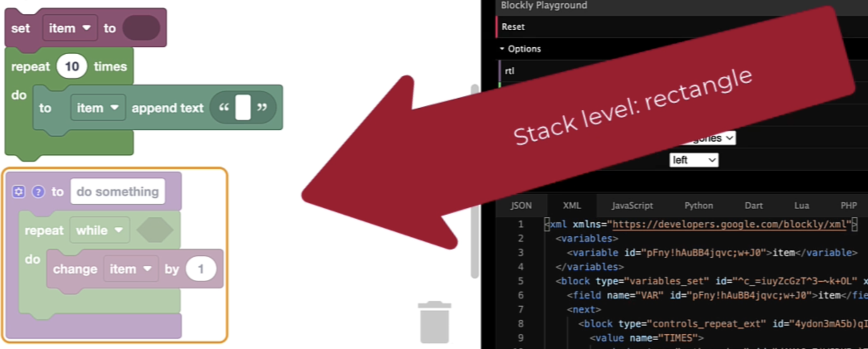Switch to the JavaScript tab
Image resolution: width=868 pixels, height=349 pixels.
click(632, 206)
